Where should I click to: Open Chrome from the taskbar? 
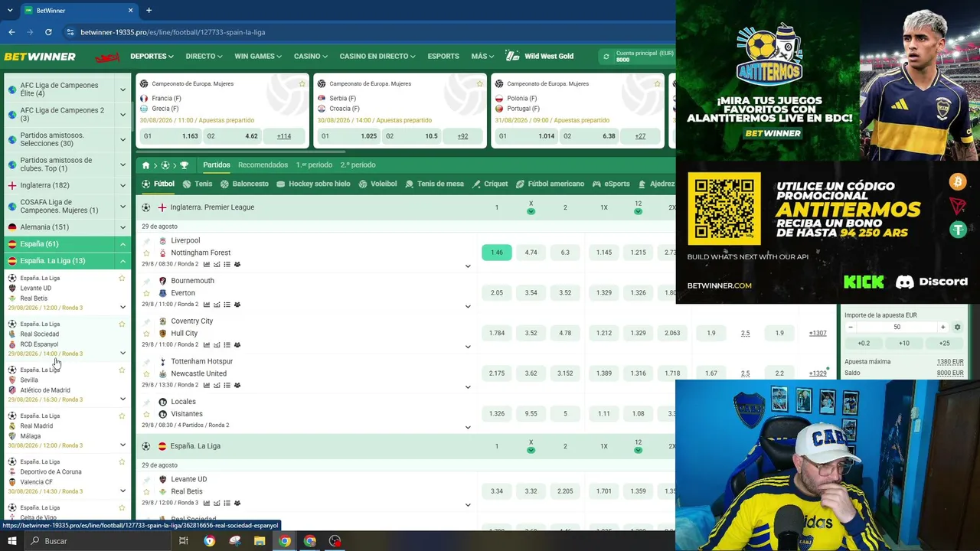tap(285, 541)
